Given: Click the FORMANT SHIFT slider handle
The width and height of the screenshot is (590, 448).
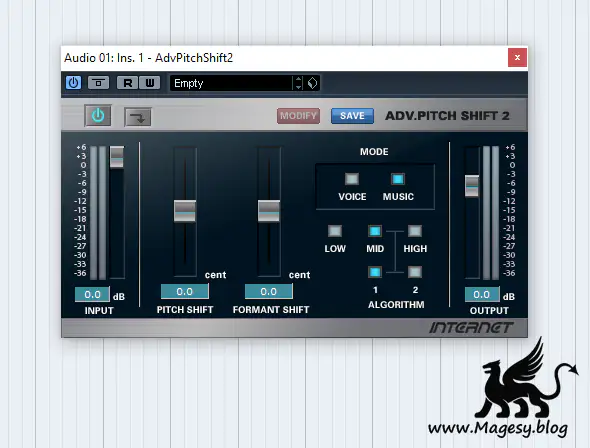Looking at the screenshot, I should click(269, 211).
